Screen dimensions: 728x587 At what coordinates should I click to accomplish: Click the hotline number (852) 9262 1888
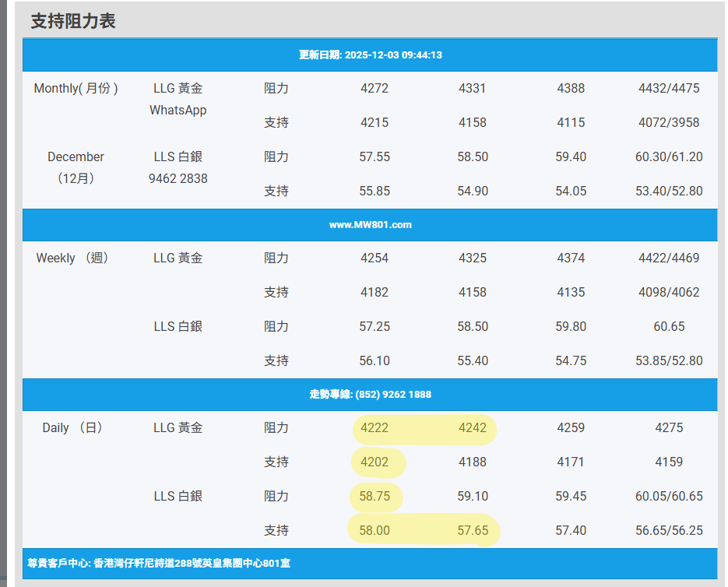[x=370, y=395]
